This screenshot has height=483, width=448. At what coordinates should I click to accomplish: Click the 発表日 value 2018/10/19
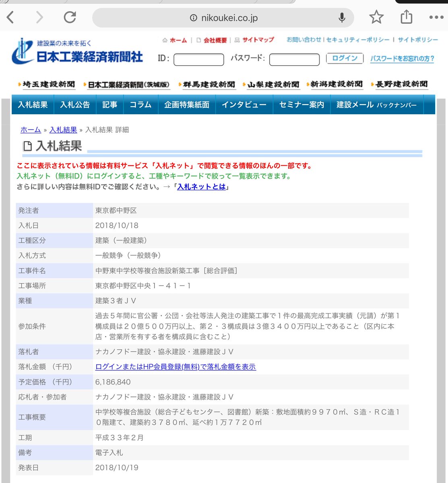click(x=117, y=468)
